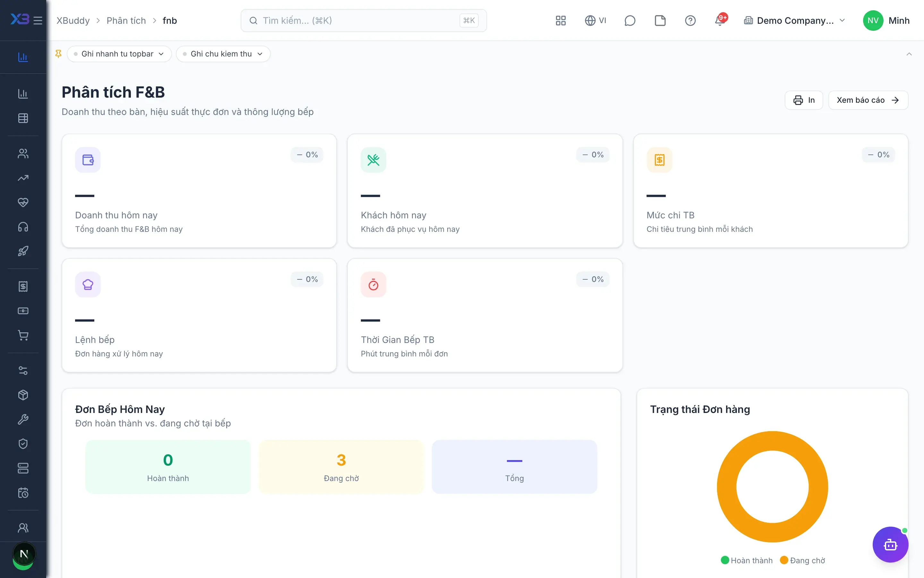Open the sidebar box package icon
Image resolution: width=924 pixels, height=578 pixels.
pyautogui.click(x=23, y=395)
